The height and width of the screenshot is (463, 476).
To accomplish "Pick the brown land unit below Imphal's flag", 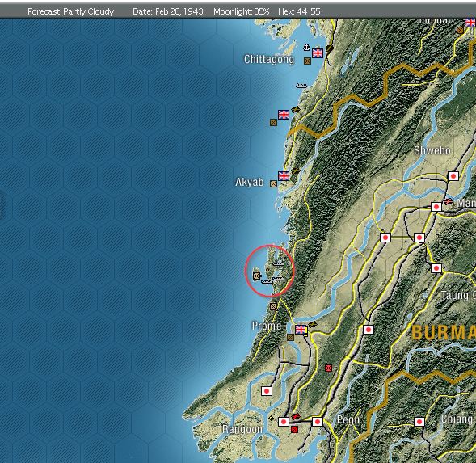I will (460, 31).
